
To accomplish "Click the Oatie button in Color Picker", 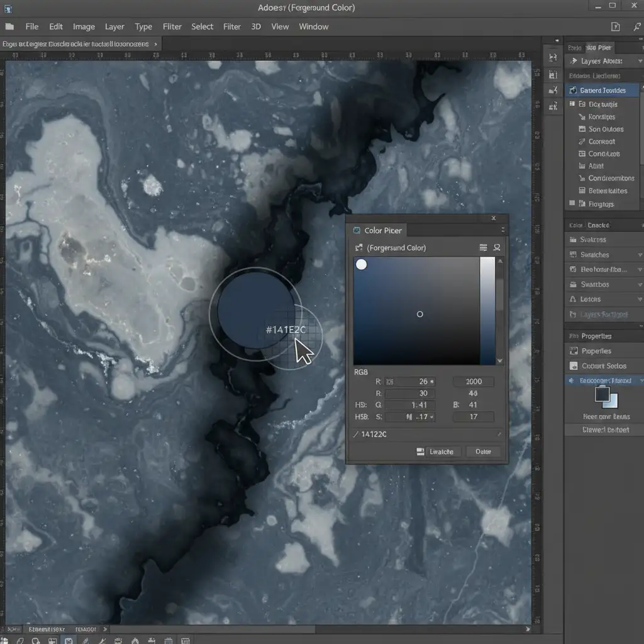I will (x=483, y=452).
